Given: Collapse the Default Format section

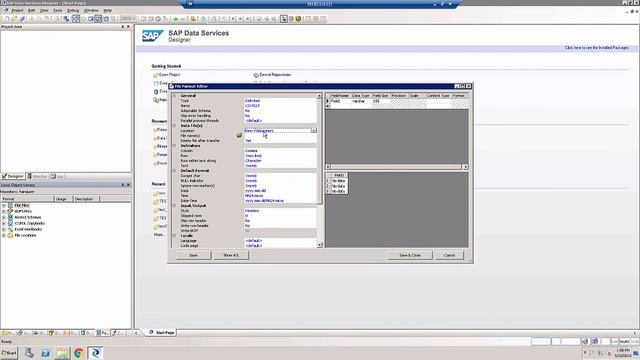Looking at the screenshot, I should (x=174, y=171).
